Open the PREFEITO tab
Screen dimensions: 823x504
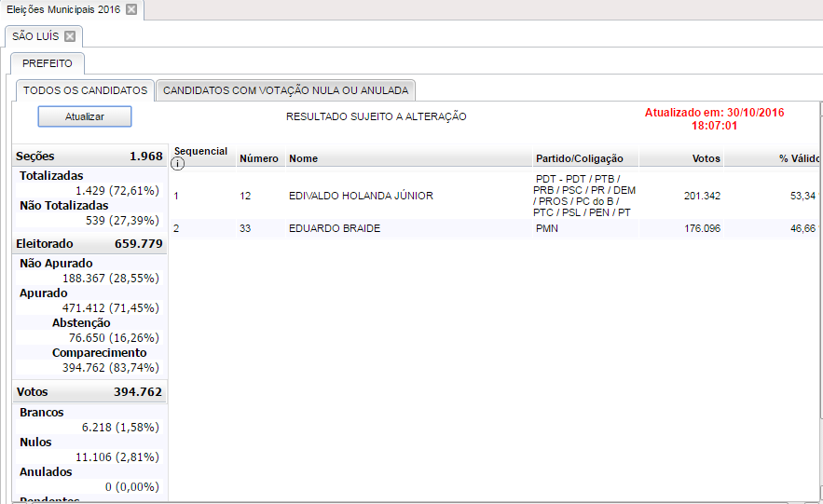[x=48, y=63]
